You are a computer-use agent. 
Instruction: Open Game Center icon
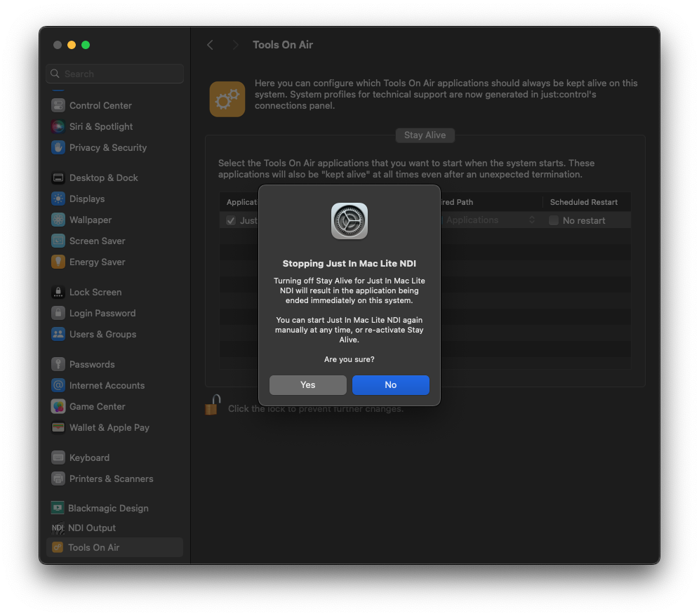pos(58,406)
